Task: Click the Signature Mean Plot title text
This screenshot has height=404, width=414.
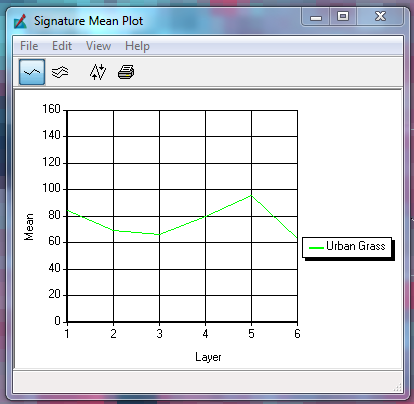Action: click(89, 21)
